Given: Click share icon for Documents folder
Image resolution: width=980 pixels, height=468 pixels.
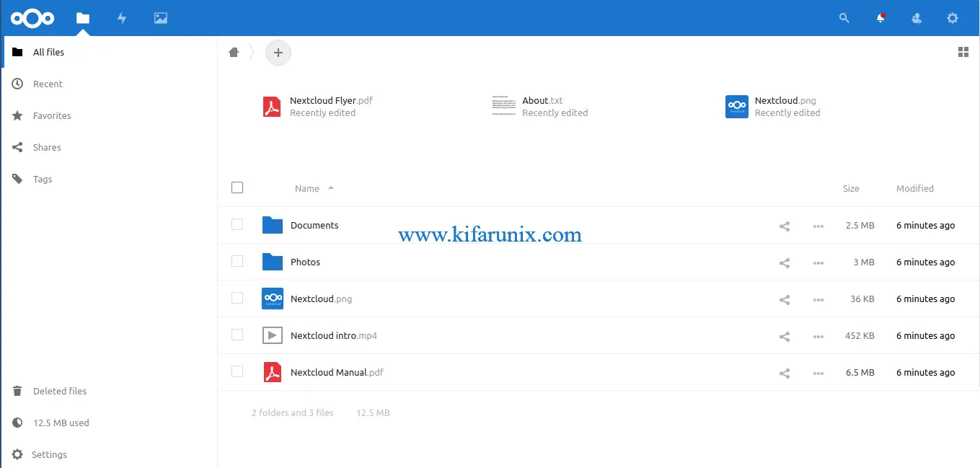Looking at the screenshot, I should [x=785, y=226].
